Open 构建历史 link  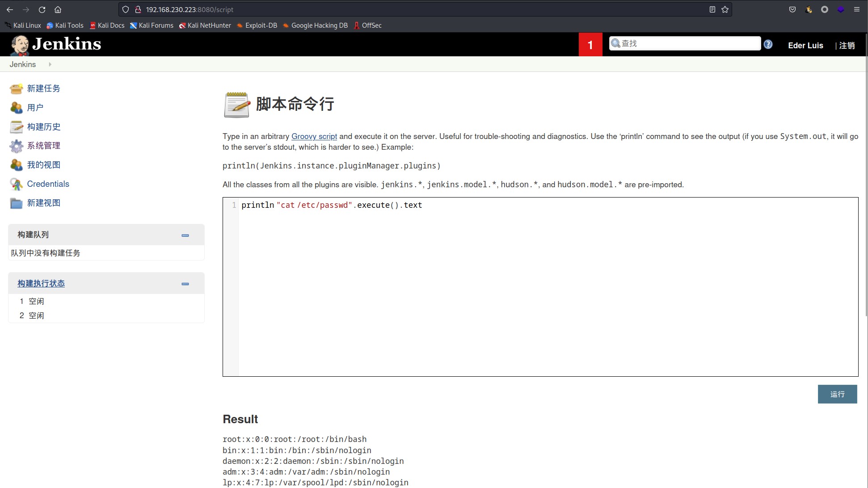(43, 127)
